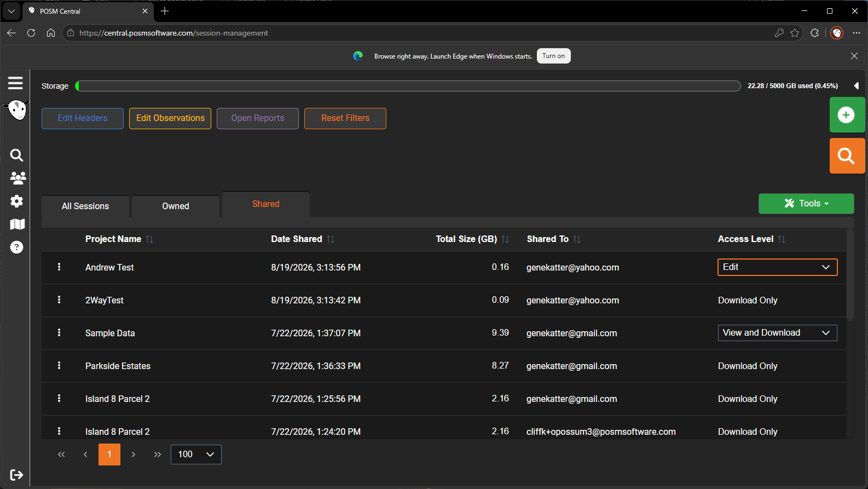The image size is (868, 489).
Task: Go to last page of results
Action: click(158, 455)
